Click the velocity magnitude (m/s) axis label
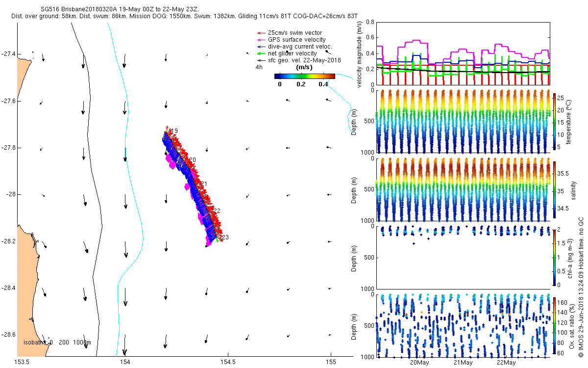Viewport: 588px width, 368px height. coord(360,53)
